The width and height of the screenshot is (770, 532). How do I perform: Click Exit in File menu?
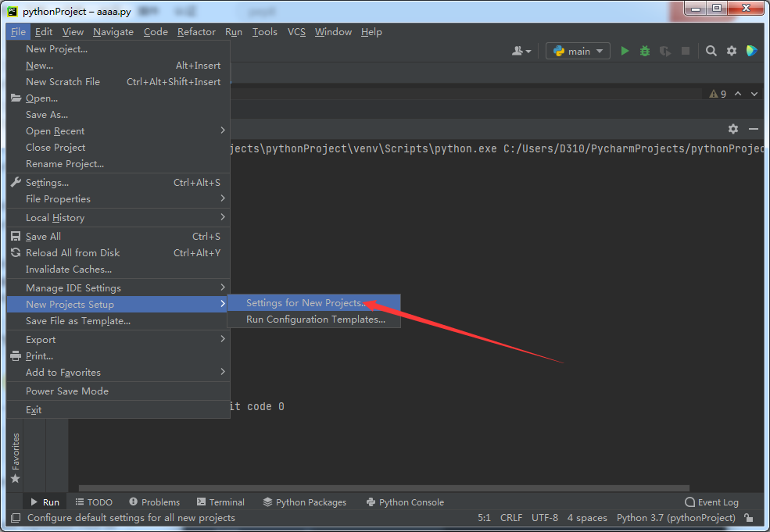point(118,410)
